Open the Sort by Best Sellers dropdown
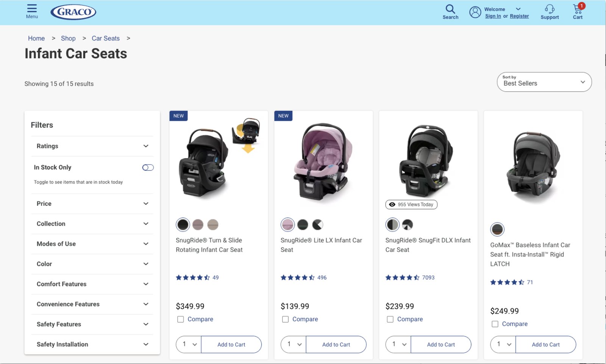 [544, 82]
